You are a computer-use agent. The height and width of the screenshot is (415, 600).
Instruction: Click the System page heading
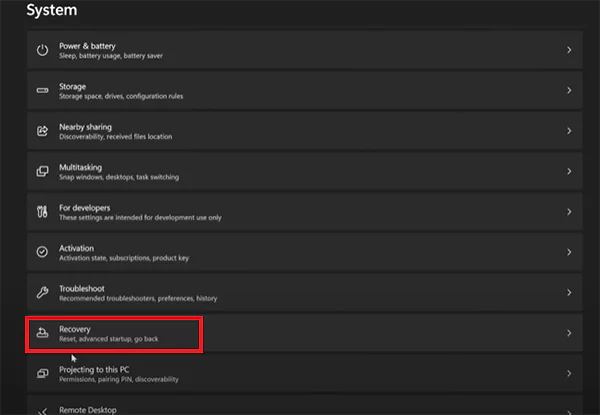pyautogui.click(x=52, y=10)
